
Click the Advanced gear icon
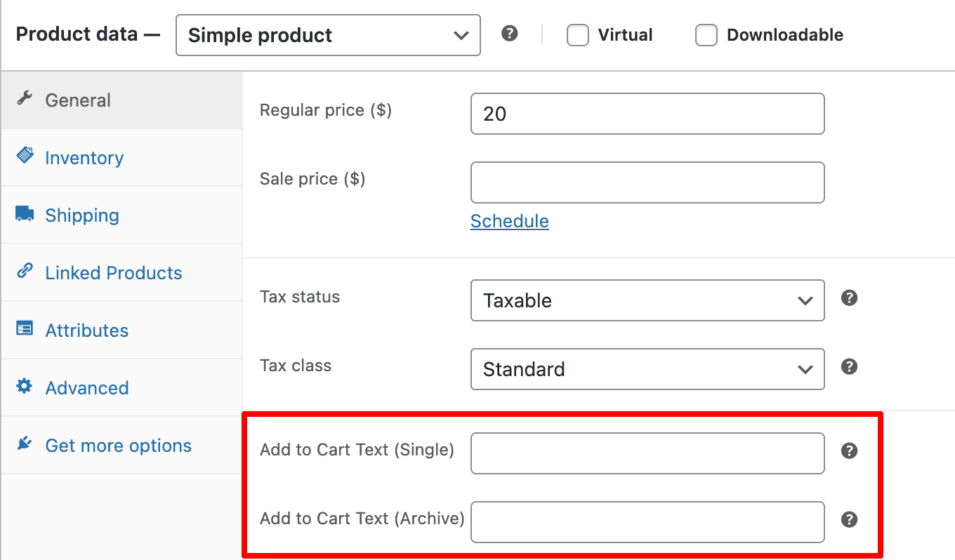pos(25,386)
